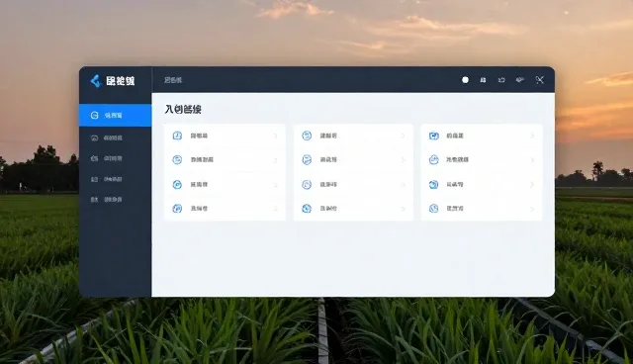Viewport: 633px width, 364px height.
Task: Click the icon in the left card's second row
Action: pyautogui.click(x=177, y=160)
